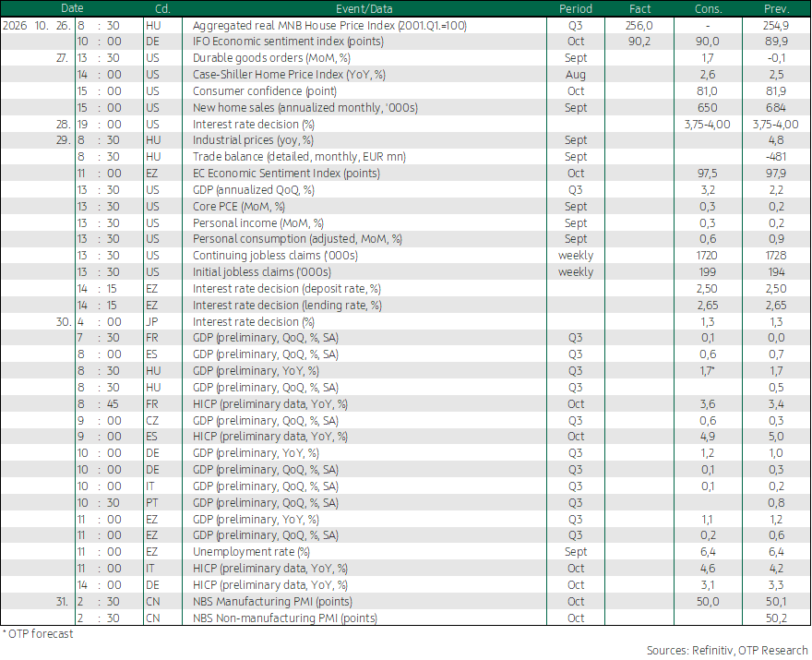The width and height of the screenshot is (812, 660).
Task: Click the Prev. value '254,9'
Action: (x=776, y=26)
